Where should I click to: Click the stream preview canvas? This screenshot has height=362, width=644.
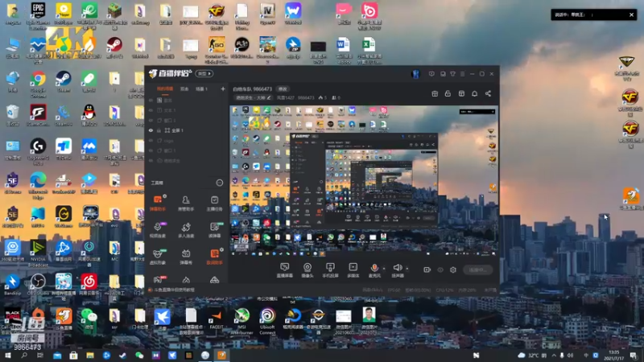pyautogui.click(x=364, y=181)
